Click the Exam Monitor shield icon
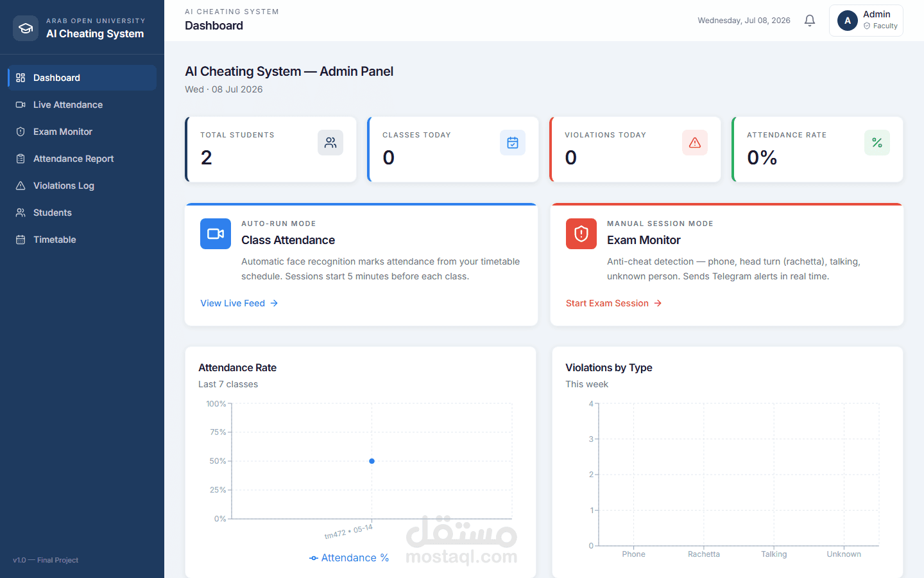The width and height of the screenshot is (924, 578). point(21,132)
